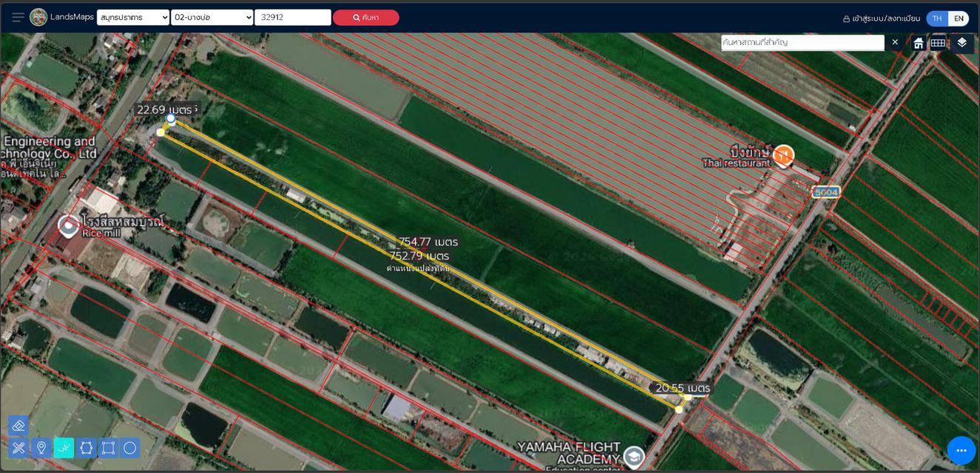The image size is (980, 473).
Task: Clear the place search with X
Action: click(x=895, y=42)
